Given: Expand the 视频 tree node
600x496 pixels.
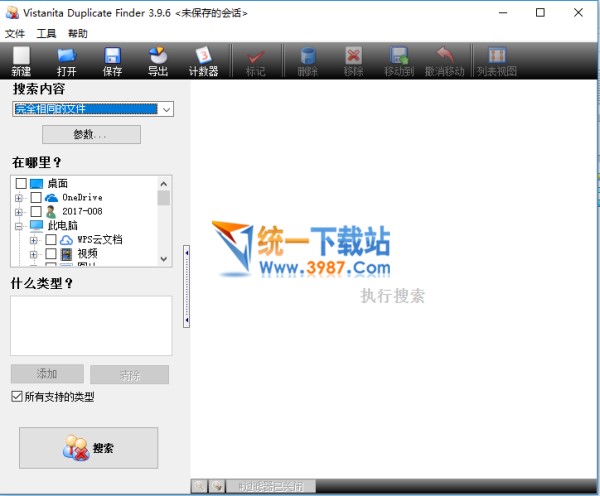Looking at the screenshot, I should pyautogui.click(x=34, y=255).
